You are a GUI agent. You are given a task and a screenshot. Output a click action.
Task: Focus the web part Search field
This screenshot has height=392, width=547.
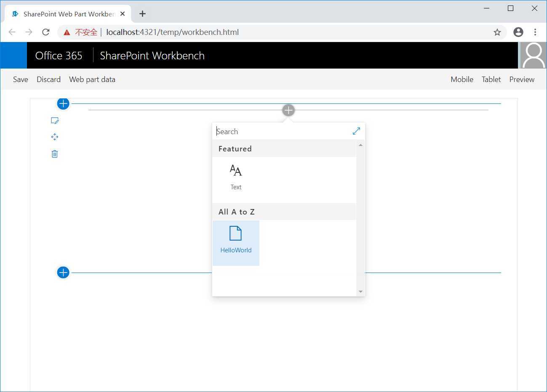click(x=282, y=131)
